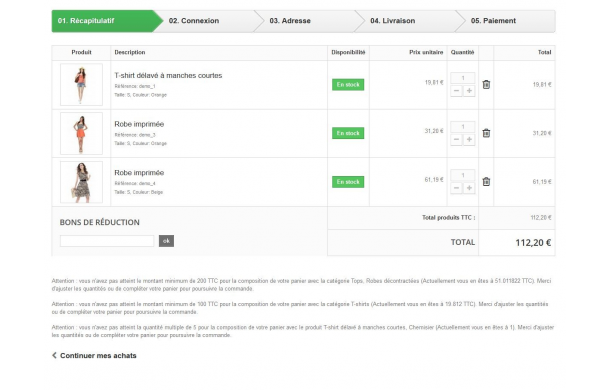Screen dimensions: 610x390
Task: Remove the Robe imprimée 31,20 € item via trash icon
Action: 486,133
